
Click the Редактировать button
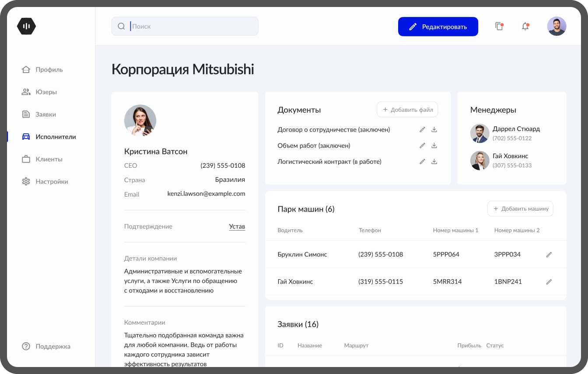pos(438,27)
